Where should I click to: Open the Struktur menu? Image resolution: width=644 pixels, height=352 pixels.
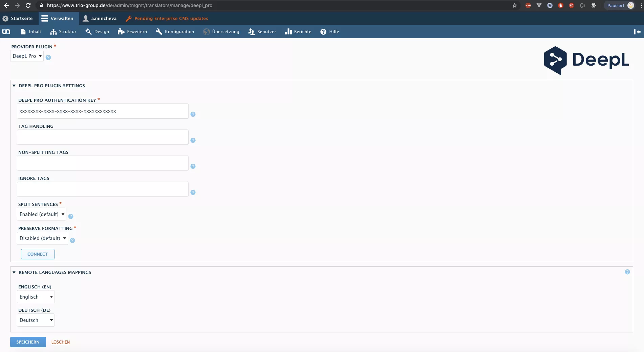pos(63,31)
